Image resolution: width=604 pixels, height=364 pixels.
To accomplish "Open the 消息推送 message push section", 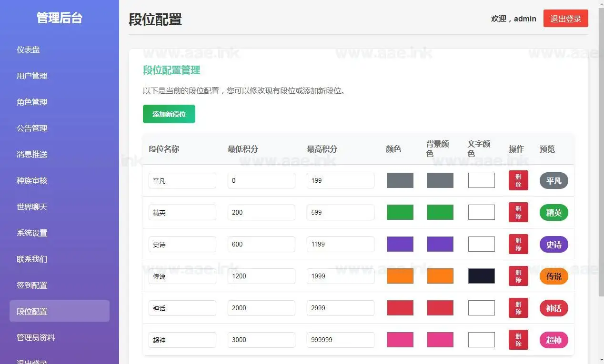I will [x=32, y=154].
